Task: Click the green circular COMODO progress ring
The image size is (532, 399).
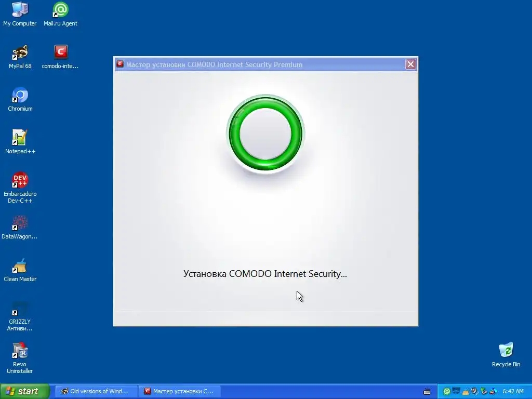Action: pyautogui.click(x=265, y=134)
